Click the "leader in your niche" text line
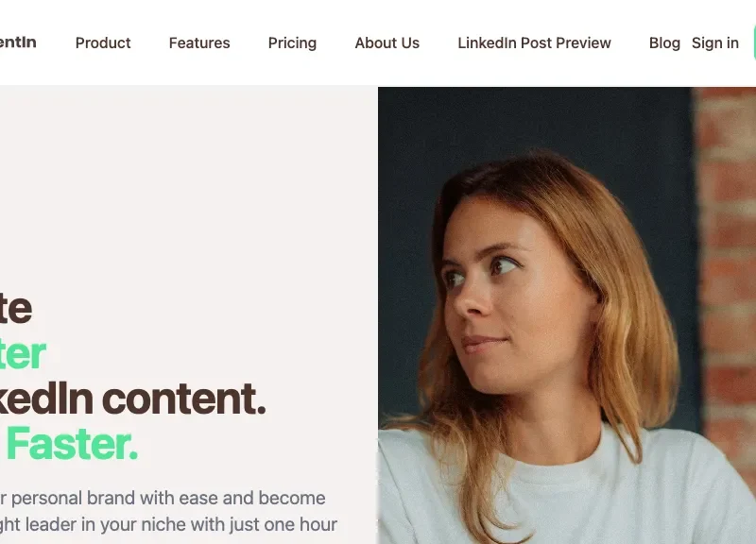The height and width of the screenshot is (544, 756). pyautogui.click(x=168, y=524)
